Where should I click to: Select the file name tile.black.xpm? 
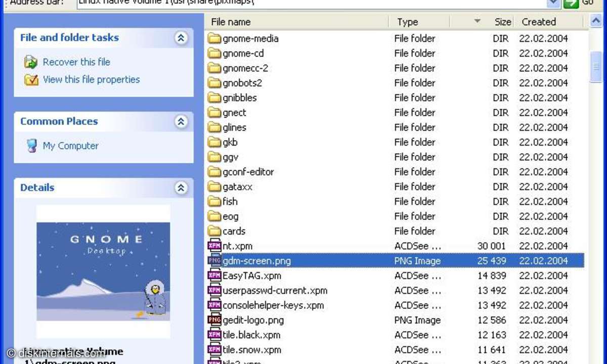tap(251, 335)
